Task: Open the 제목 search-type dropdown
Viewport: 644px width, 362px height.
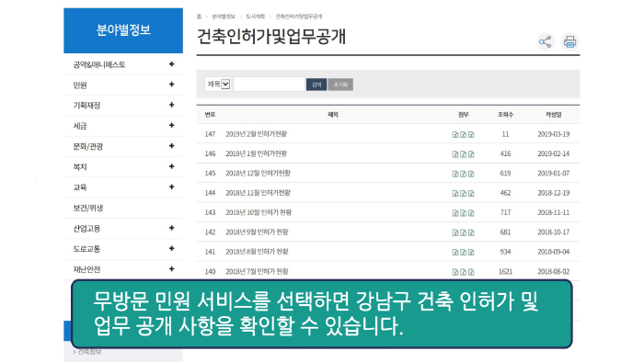Action: click(218, 84)
